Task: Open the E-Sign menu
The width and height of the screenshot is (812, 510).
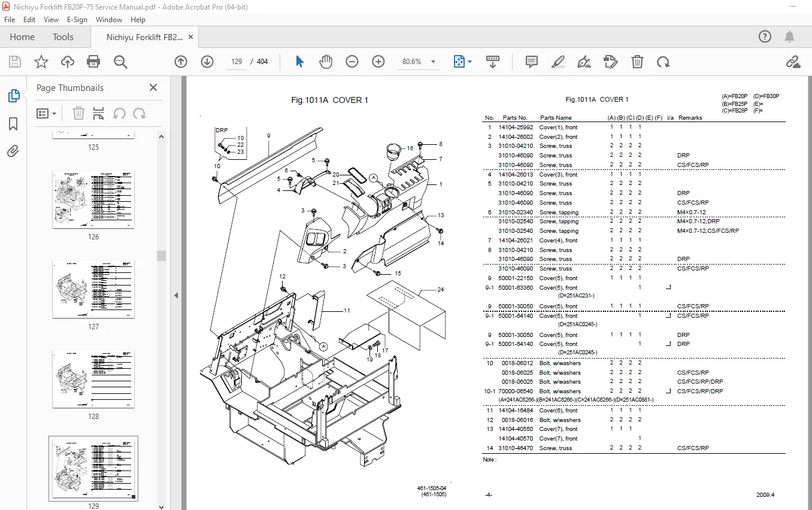Action: [x=77, y=20]
